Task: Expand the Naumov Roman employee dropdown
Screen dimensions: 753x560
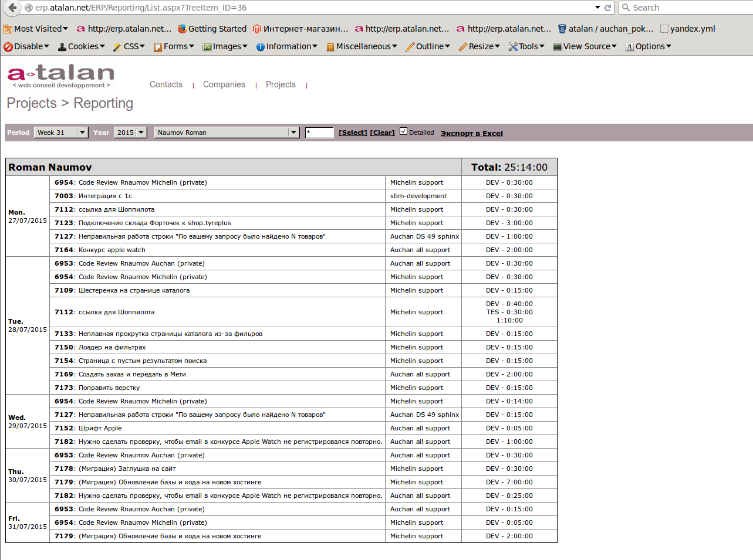Action: coord(227,133)
